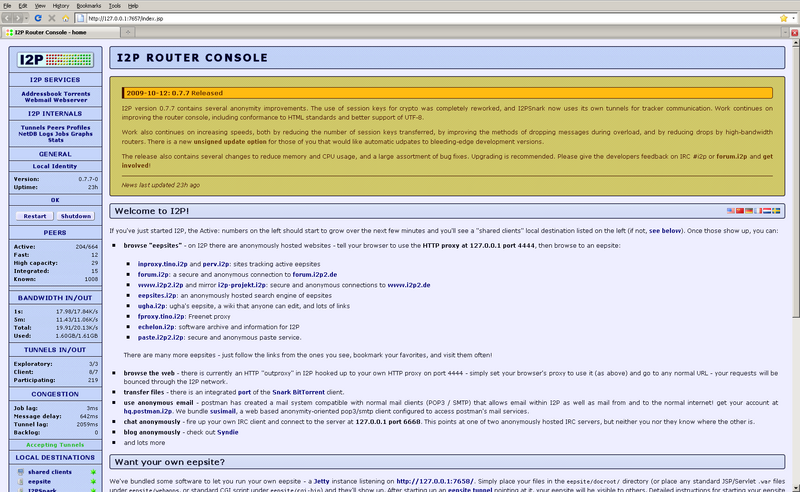Switch language with the Chinese flag icon
Viewport: 800px width, 492px height.
(740, 211)
